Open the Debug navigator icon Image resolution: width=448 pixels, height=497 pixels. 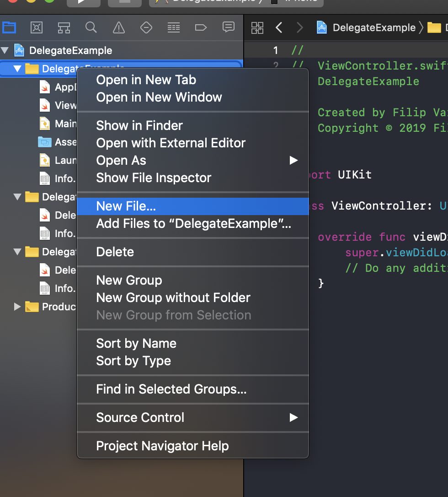174,28
